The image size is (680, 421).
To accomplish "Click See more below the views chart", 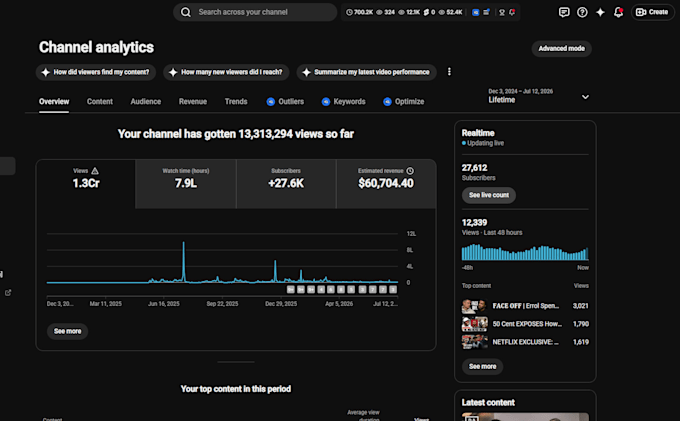I will [x=67, y=331].
